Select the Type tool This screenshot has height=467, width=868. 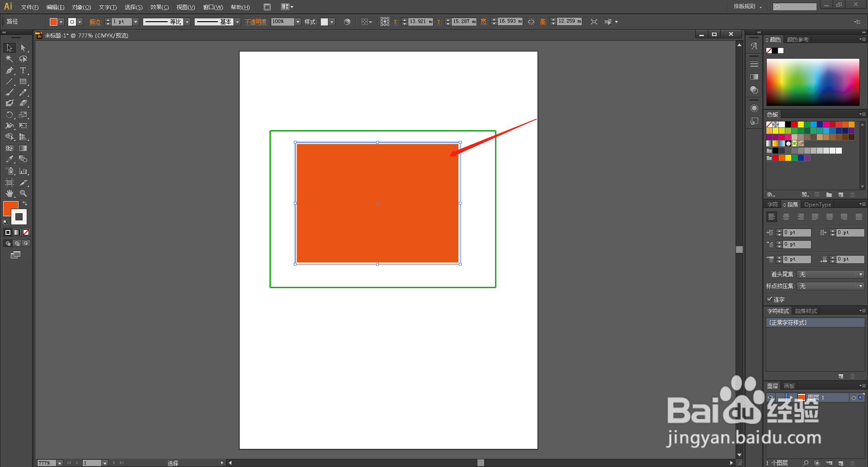pos(23,70)
